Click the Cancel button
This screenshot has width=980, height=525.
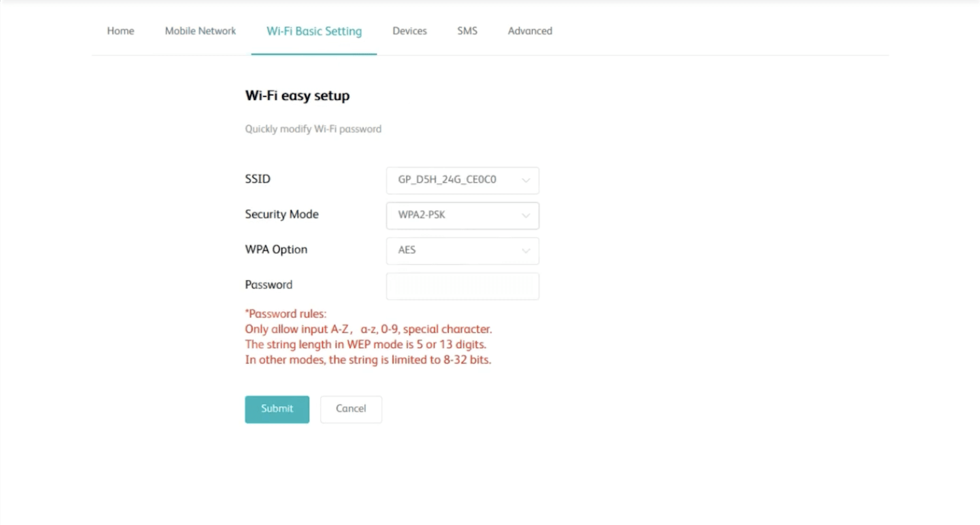(351, 409)
